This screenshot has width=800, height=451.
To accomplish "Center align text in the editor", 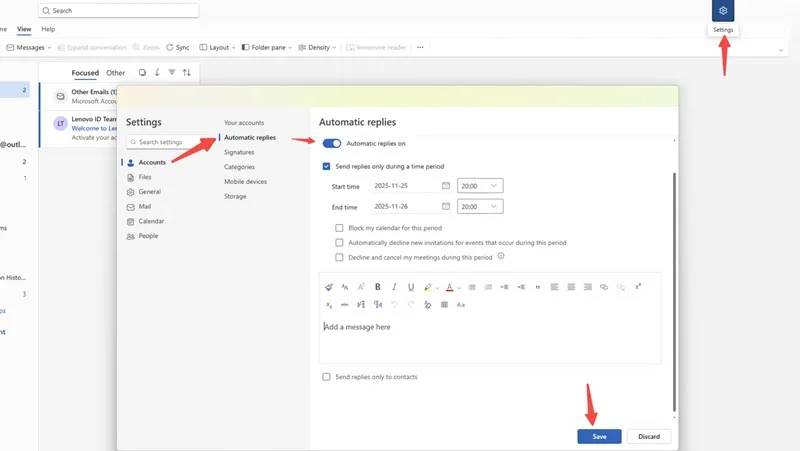I will [x=571, y=287].
